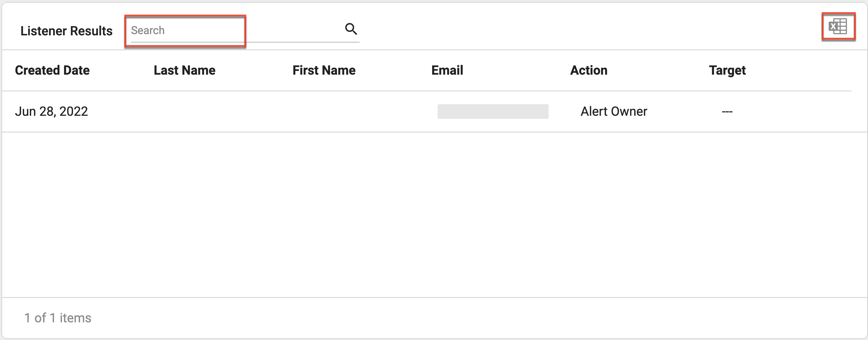Click the magnifying glass search icon
868x340 pixels.
tap(351, 29)
